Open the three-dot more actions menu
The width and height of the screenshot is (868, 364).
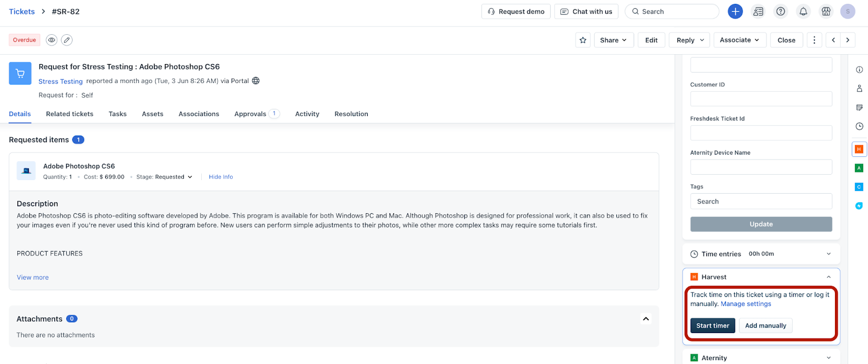[814, 40]
